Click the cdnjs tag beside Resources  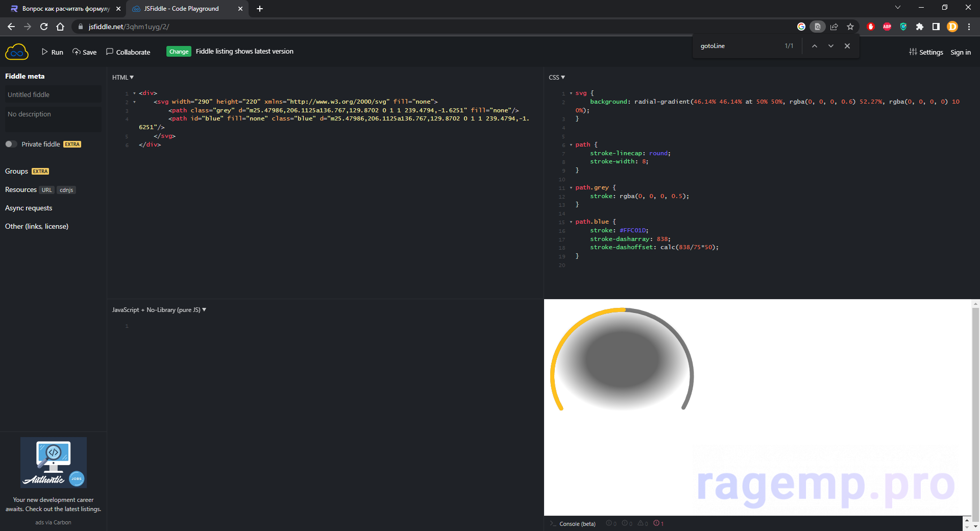[x=66, y=190]
